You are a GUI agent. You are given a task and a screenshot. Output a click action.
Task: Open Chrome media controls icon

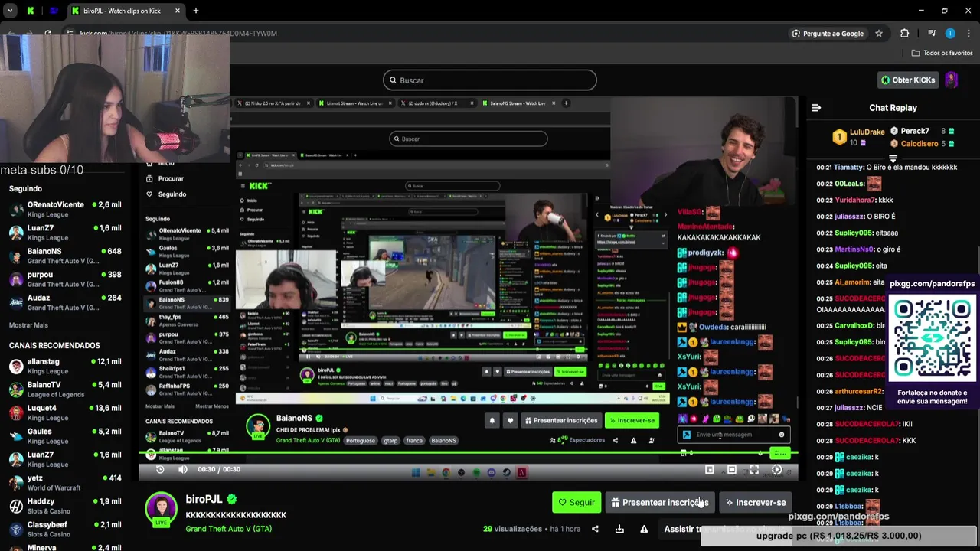click(x=931, y=34)
